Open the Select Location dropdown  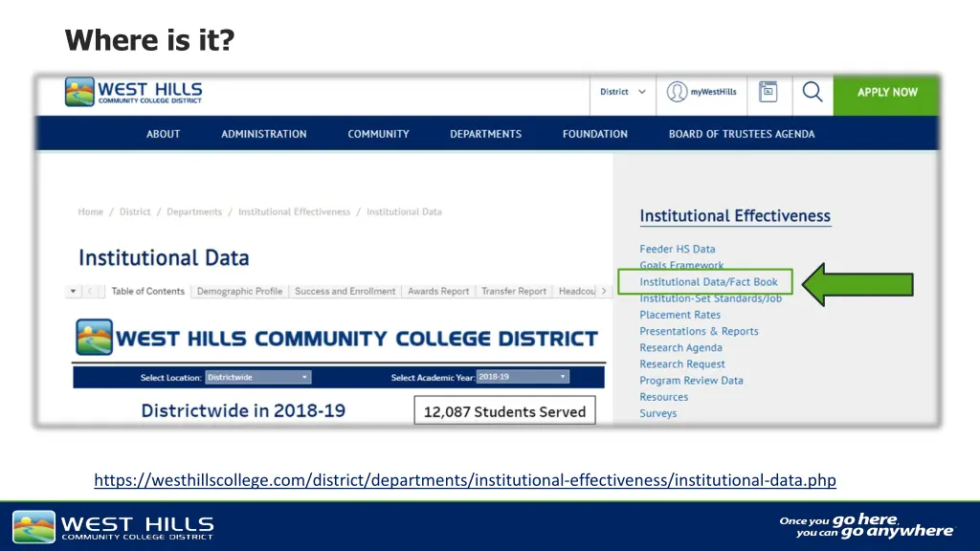258,377
